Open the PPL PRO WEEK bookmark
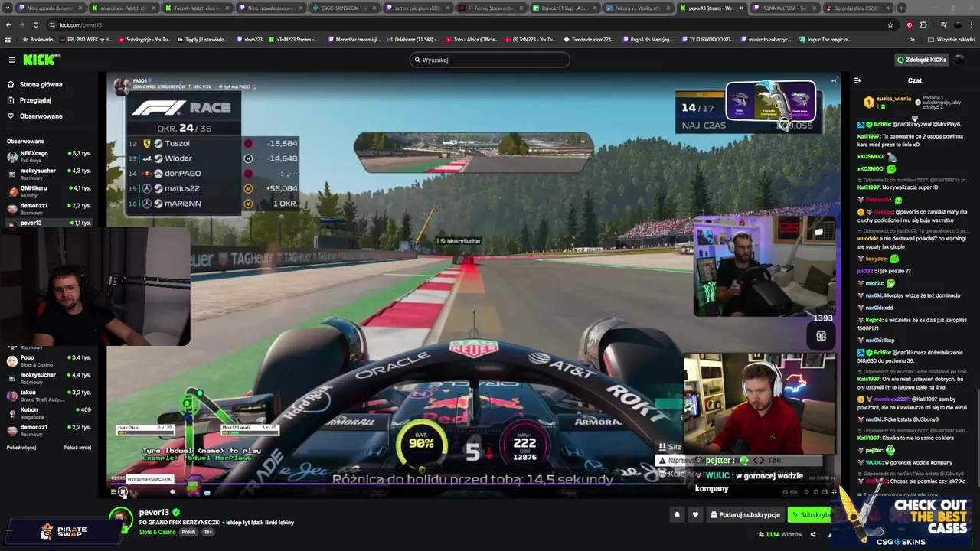 [87, 39]
